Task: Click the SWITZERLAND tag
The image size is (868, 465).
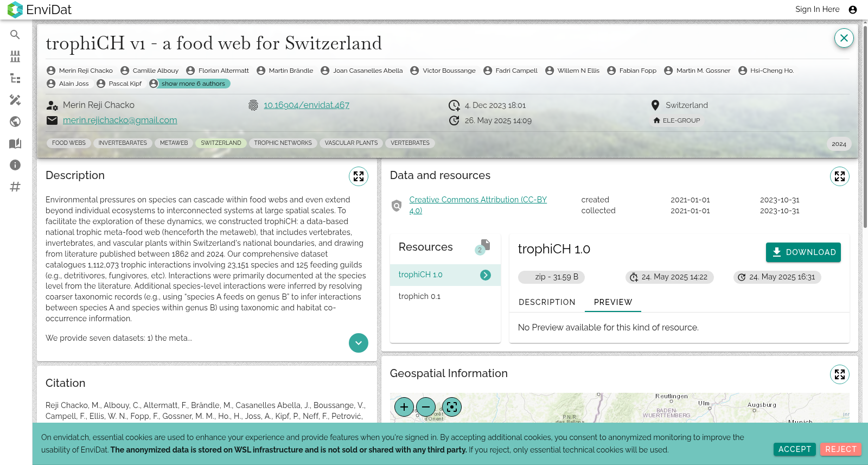Action: (221, 143)
